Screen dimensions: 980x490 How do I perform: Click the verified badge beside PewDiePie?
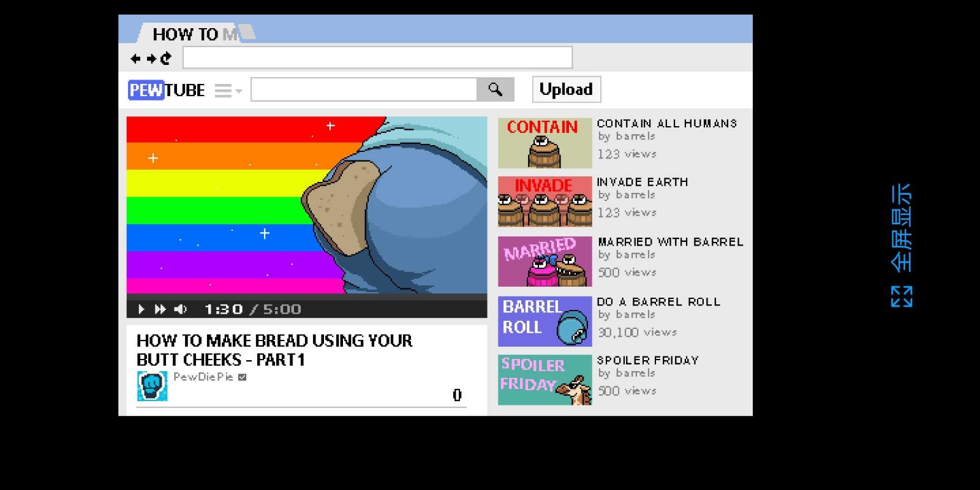(243, 377)
